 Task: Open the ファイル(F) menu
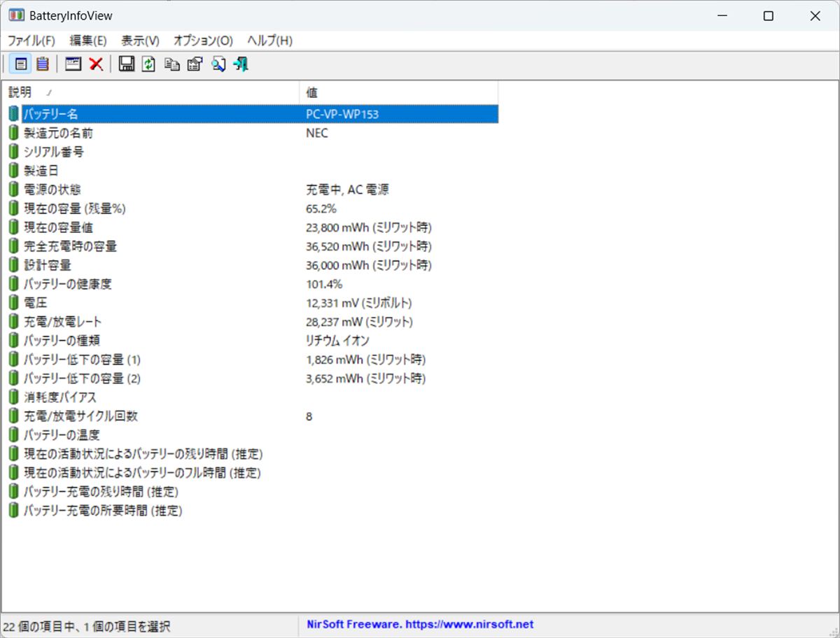click(31, 41)
